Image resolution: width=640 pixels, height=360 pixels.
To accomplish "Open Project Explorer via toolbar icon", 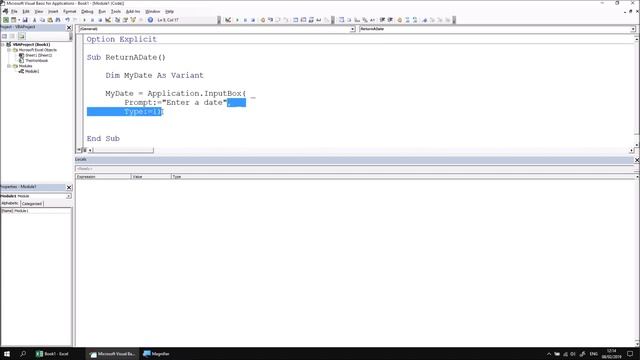I will [x=118, y=20].
